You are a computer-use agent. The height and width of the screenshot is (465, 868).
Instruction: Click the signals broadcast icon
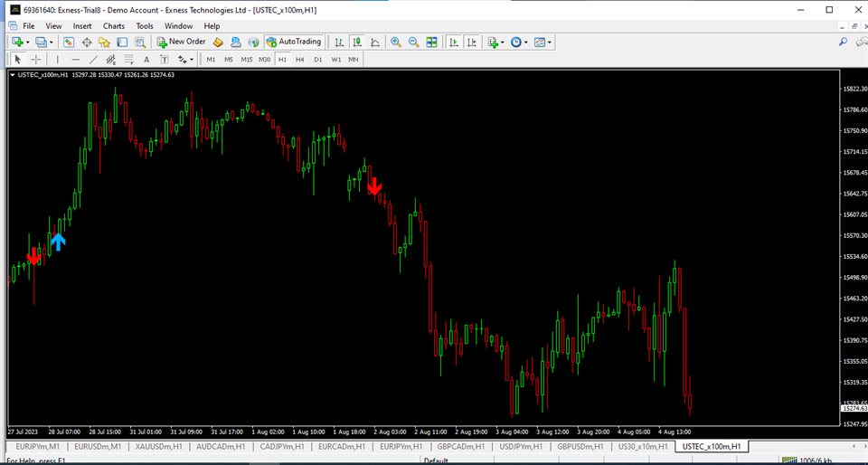pyautogui.click(x=253, y=43)
